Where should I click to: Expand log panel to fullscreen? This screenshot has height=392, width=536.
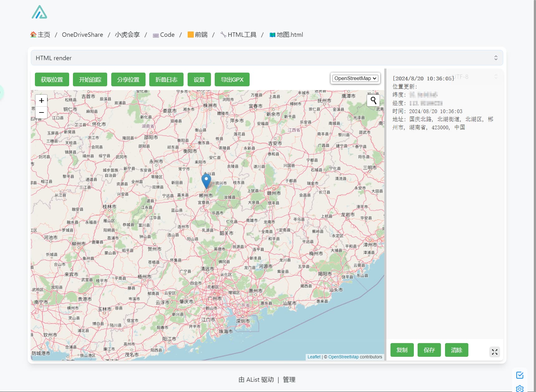click(x=495, y=352)
